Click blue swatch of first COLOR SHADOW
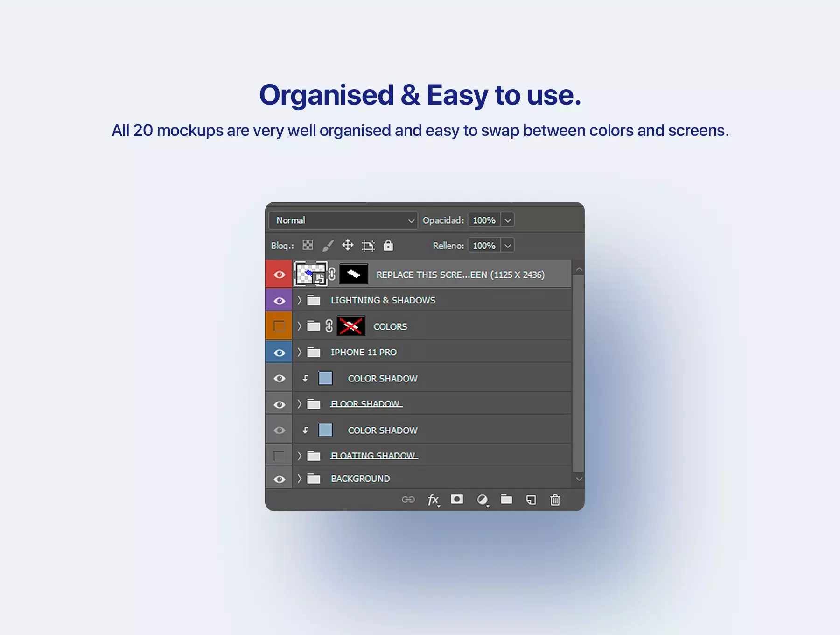840x635 pixels. pyautogui.click(x=325, y=378)
